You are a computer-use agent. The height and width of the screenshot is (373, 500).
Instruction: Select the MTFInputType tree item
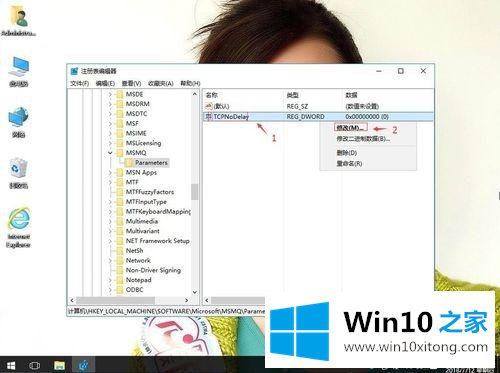coord(146,202)
